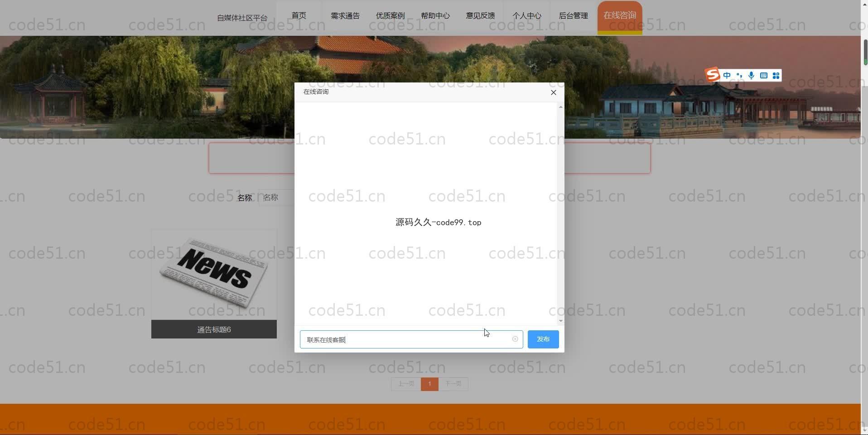
Task: Open 帮助中心 navigation item
Action: [x=435, y=16]
